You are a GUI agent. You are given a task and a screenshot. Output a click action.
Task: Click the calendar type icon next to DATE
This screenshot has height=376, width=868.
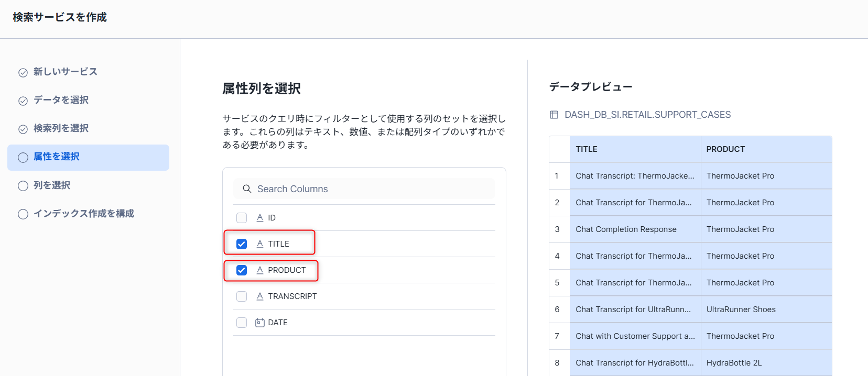pyautogui.click(x=259, y=323)
